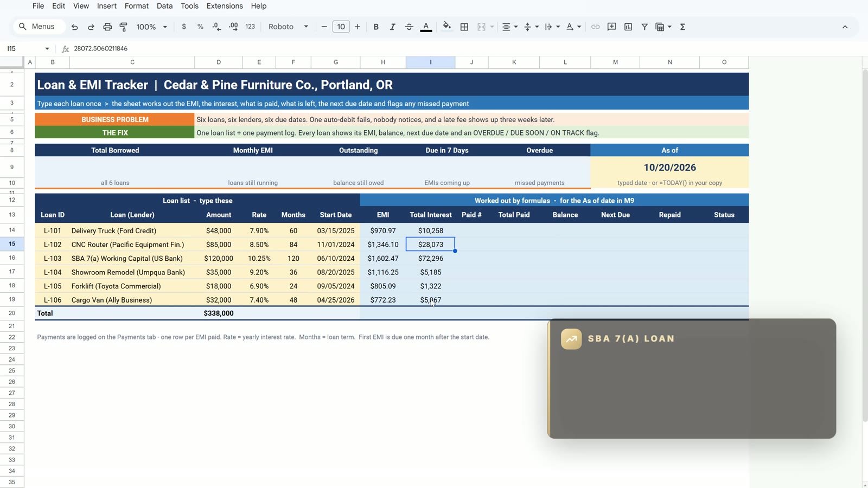Expand the merge cells dropdown arrow
This screenshot has width=868, height=488.
[x=492, y=27]
